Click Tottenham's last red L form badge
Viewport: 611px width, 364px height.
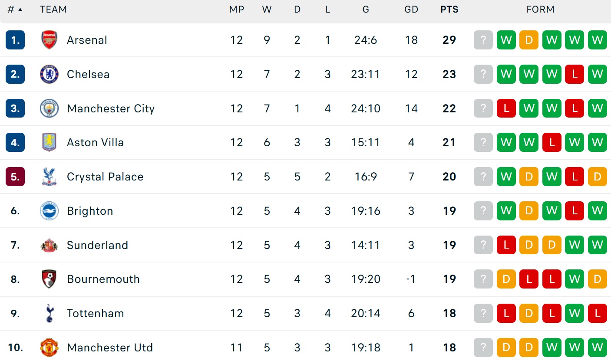(597, 313)
